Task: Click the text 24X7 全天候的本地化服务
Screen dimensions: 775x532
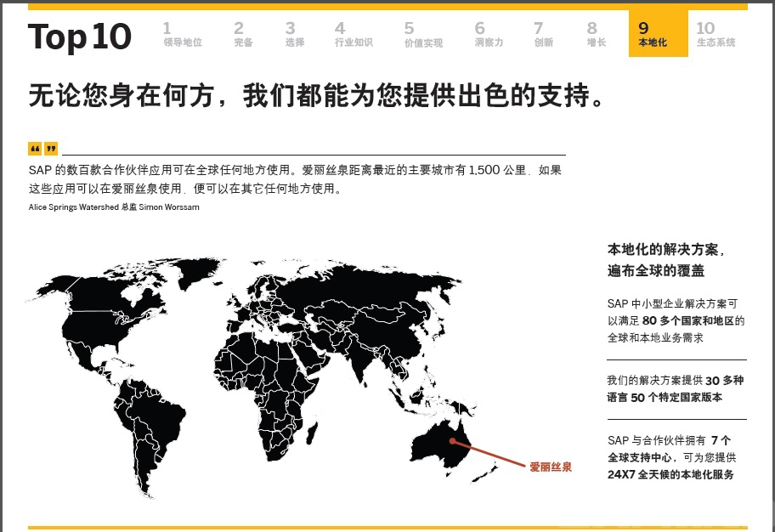Action: click(670, 475)
